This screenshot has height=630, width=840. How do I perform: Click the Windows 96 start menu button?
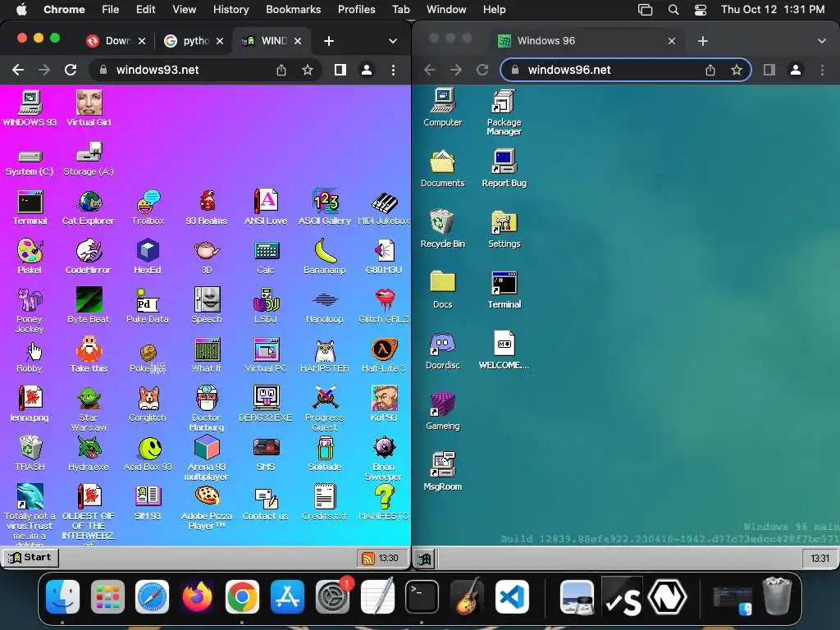click(424, 558)
